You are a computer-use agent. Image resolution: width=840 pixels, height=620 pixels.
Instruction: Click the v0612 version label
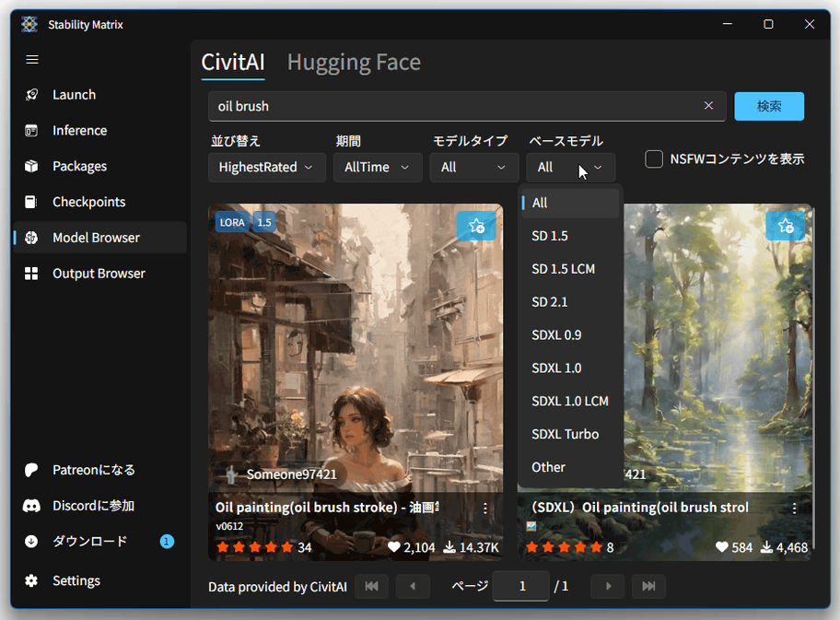coord(229,526)
